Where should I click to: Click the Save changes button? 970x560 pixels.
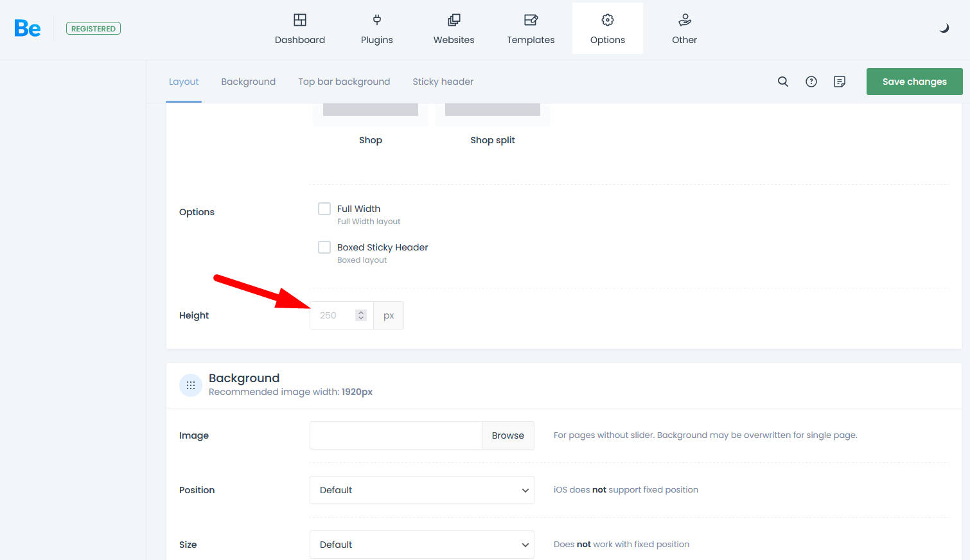pos(914,82)
